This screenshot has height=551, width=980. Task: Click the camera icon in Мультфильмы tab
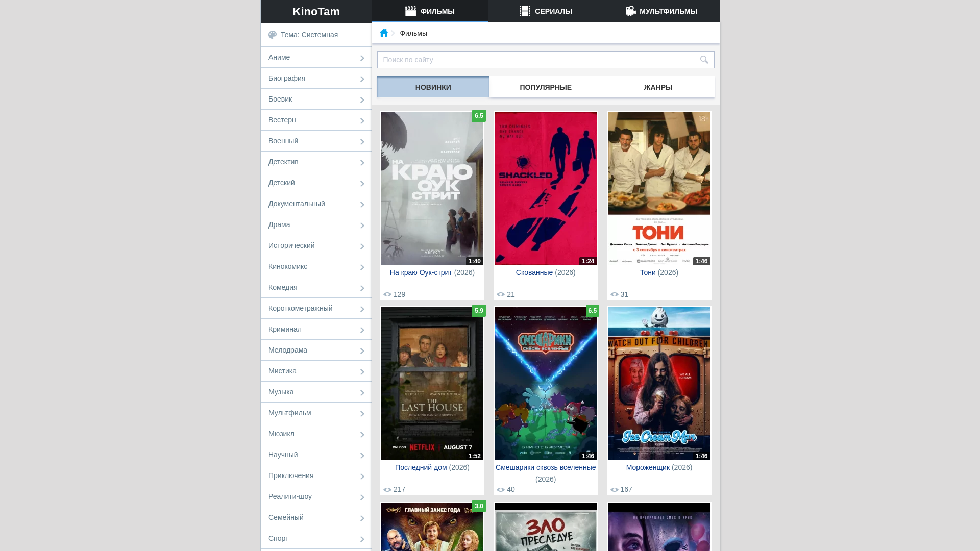click(x=630, y=11)
